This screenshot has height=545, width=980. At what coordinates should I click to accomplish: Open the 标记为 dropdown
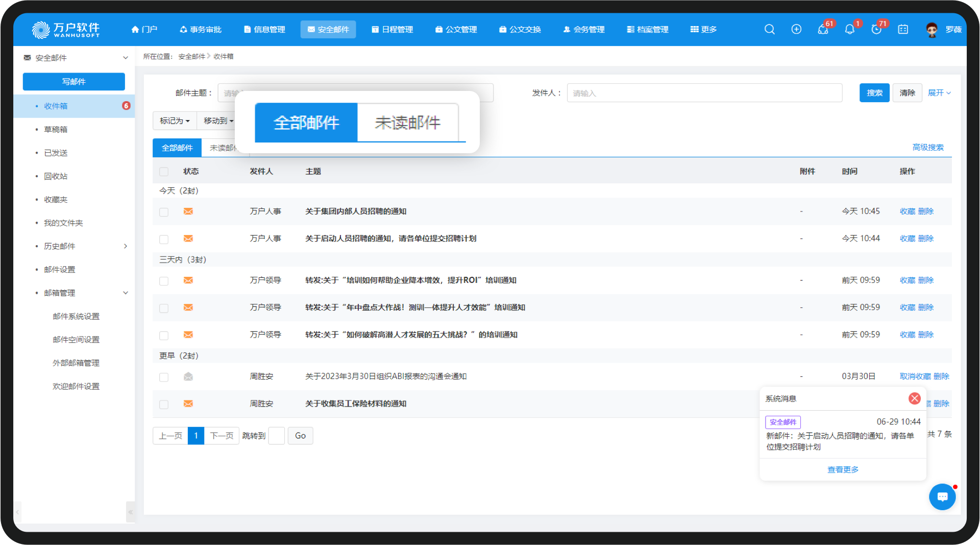pos(175,121)
